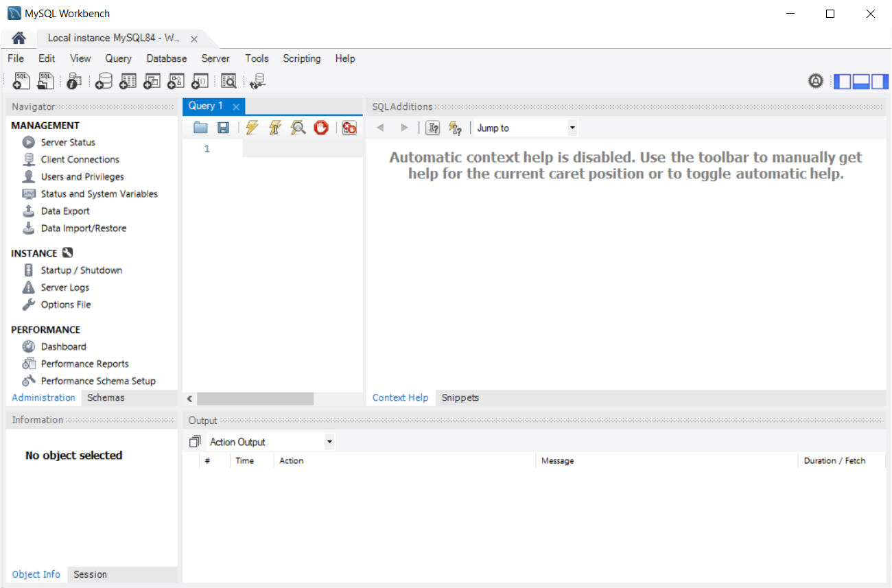Switch to the Schemas tab

[106, 397]
